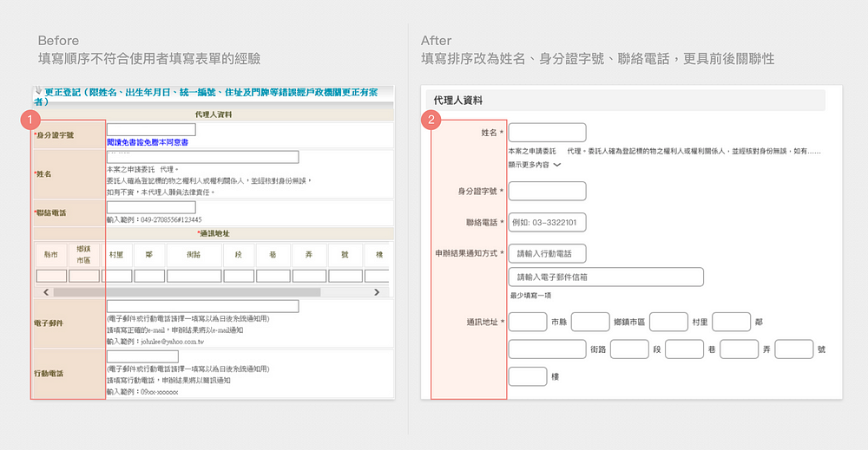Click the horizontal scrollbar thumb under the address table
The height and width of the screenshot is (450, 868).
tap(187, 292)
